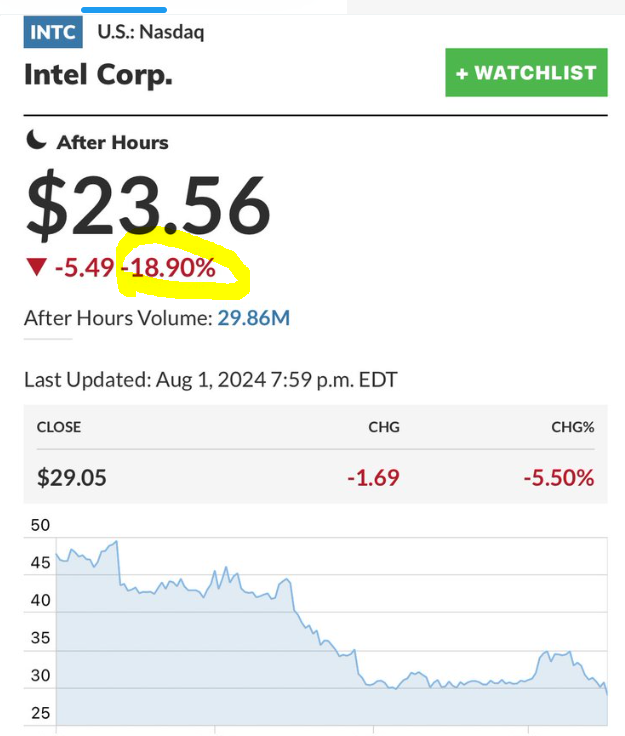This screenshot has width=625, height=736.
Task: Select the U.S.: Nasdaq exchange label
Action: [x=150, y=32]
